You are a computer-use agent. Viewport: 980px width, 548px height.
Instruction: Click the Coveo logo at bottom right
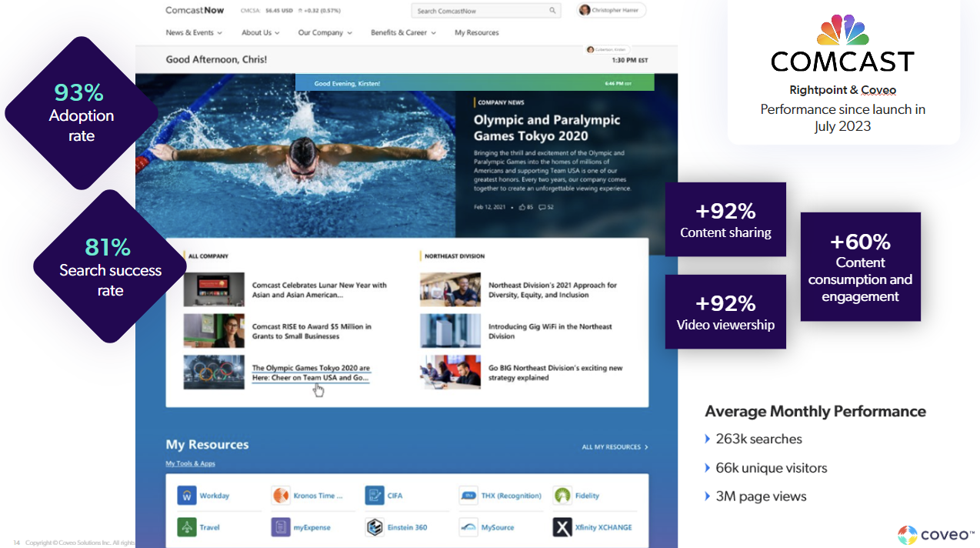coord(933,534)
